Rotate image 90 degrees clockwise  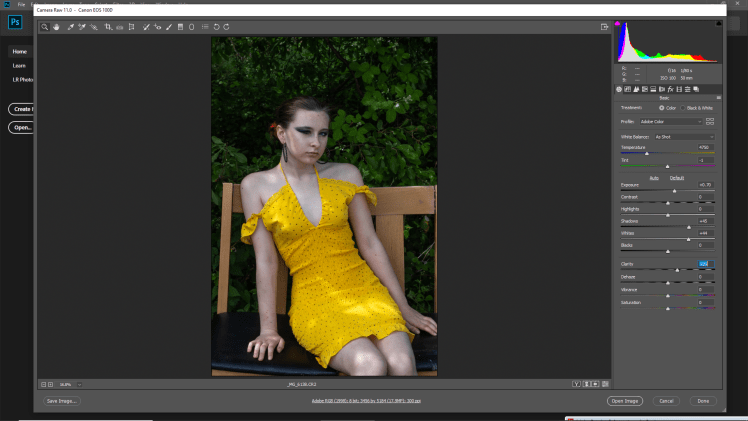[x=227, y=27]
